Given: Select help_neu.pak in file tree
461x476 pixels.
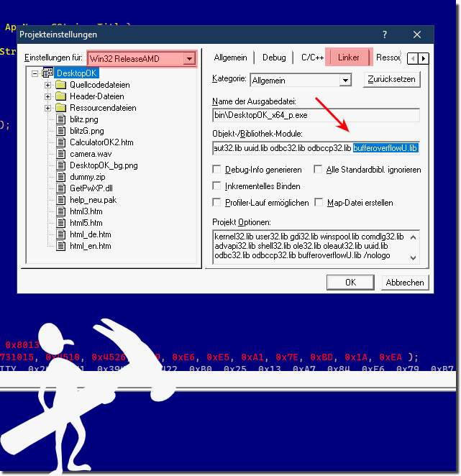Looking at the screenshot, I should (93, 200).
